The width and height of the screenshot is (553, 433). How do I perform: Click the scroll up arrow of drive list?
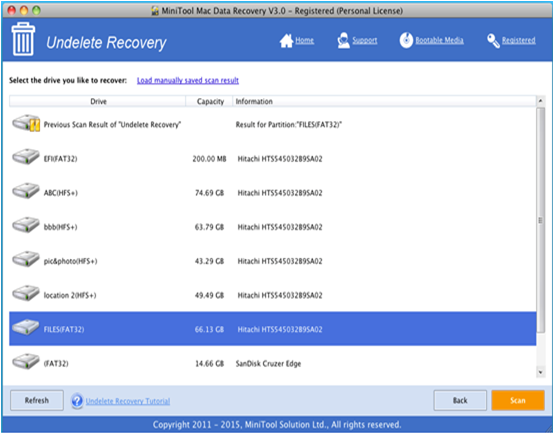tap(540, 101)
